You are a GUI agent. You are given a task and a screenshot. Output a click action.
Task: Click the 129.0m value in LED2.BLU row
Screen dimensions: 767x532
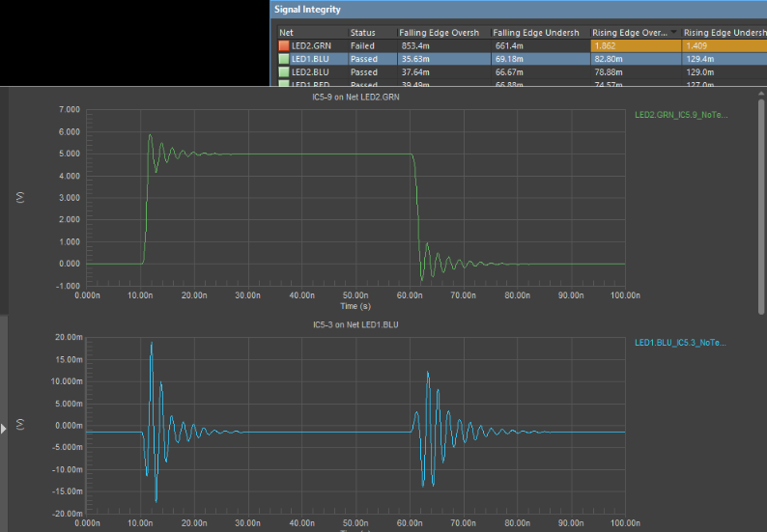tap(700, 72)
